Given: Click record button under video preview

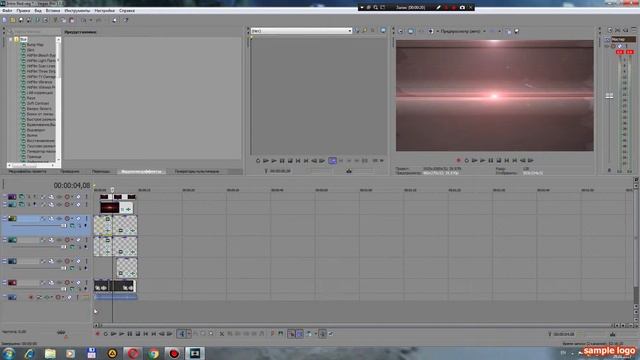Looking at the screenshot, I should tap(458, 160).
